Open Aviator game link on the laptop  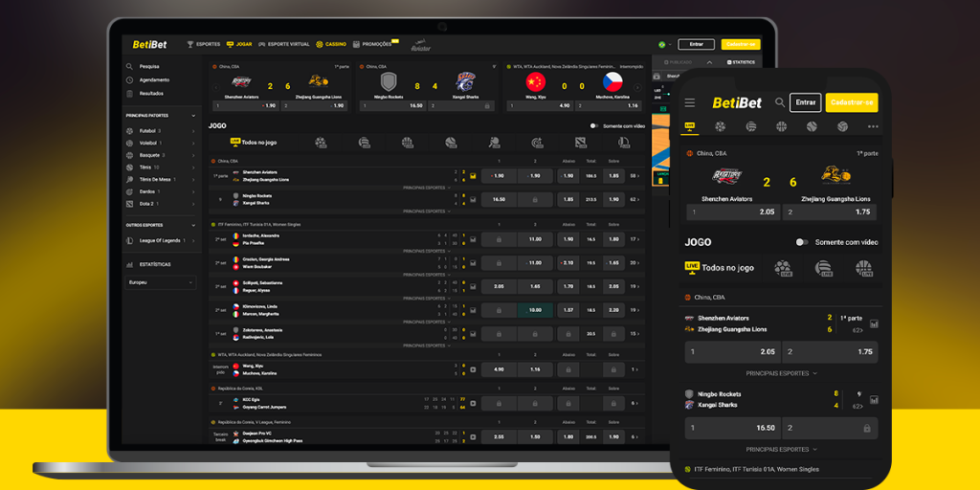421,47
